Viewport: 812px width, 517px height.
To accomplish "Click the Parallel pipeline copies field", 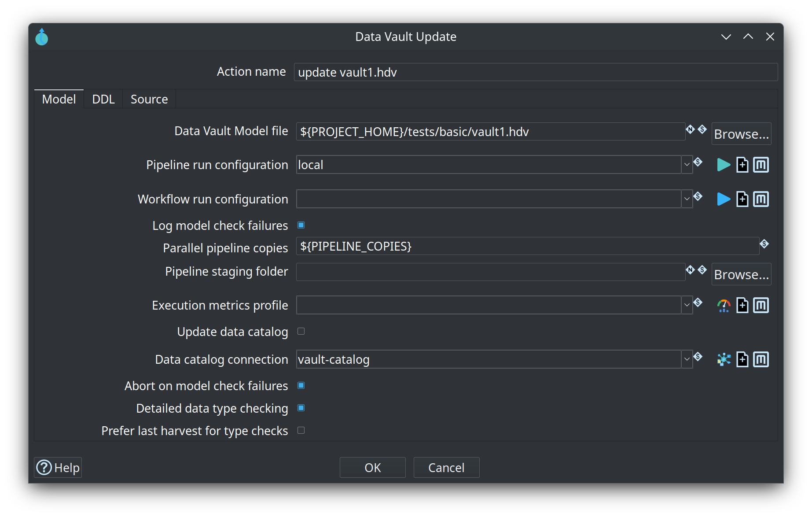I will pos(528,246).
